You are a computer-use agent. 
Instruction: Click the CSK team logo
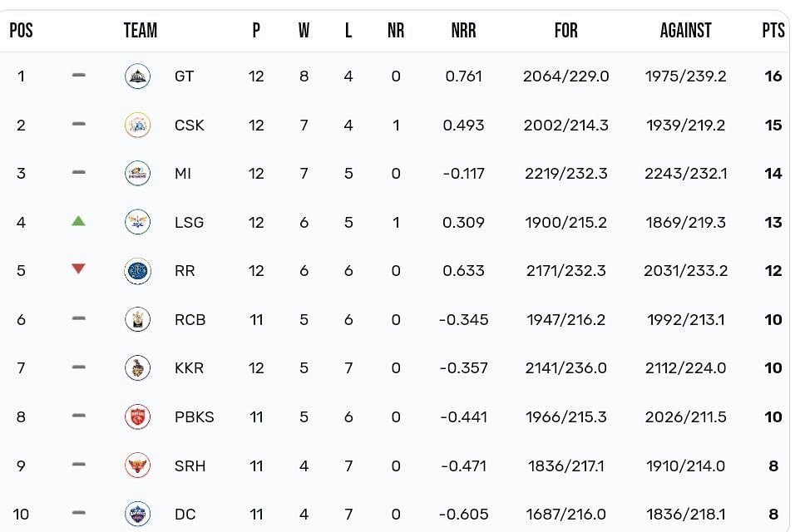coord(137,126)
